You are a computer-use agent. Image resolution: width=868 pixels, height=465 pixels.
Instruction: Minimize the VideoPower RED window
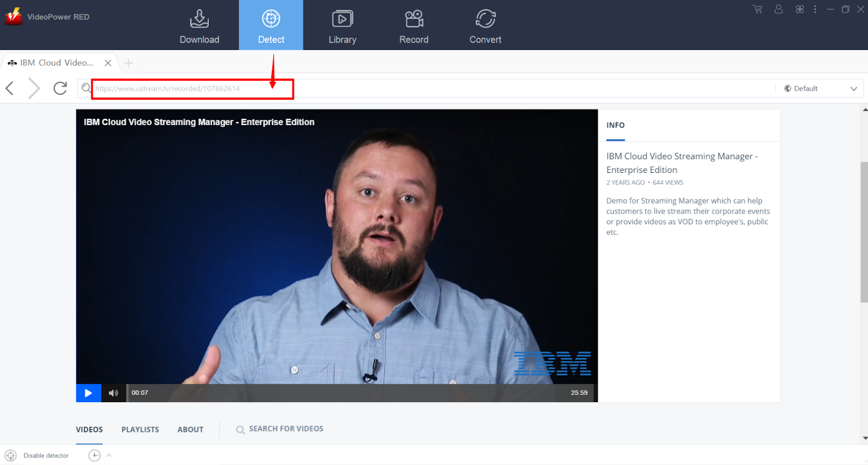[x=830, y=9]
